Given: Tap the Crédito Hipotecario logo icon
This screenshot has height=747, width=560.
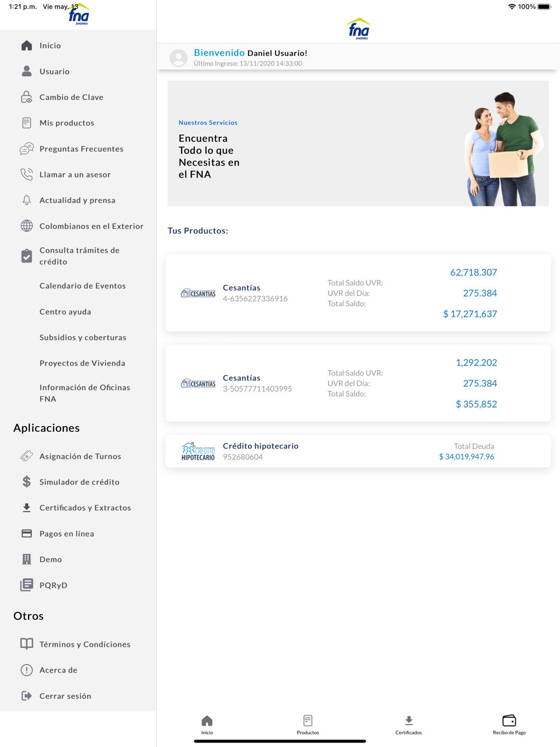Looking at the screenshot, I should 198,451.
